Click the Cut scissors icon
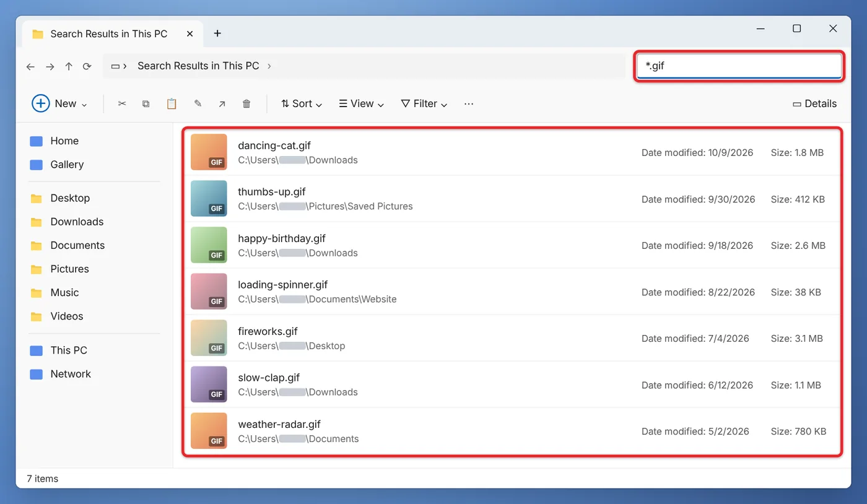This screenshot has height=504, width=867. tap(122, 103)
